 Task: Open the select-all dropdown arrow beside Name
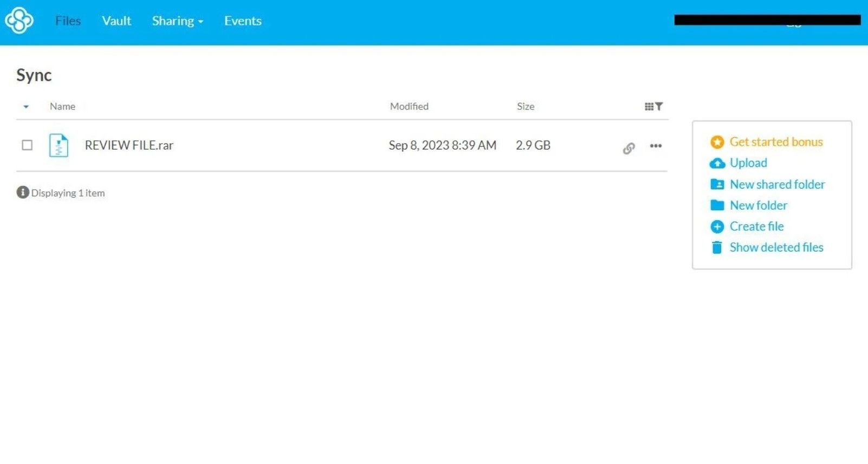click(x=26, y=107)
